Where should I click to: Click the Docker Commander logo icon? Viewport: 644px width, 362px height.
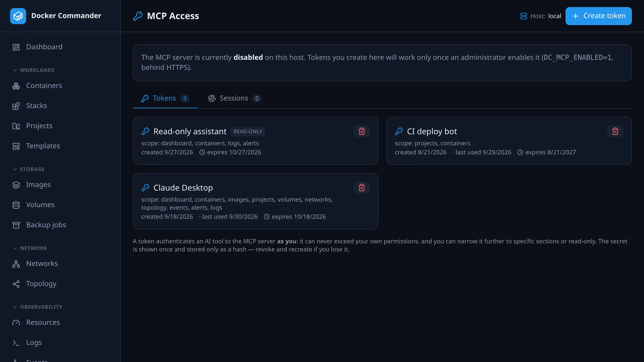pos(18,16)
